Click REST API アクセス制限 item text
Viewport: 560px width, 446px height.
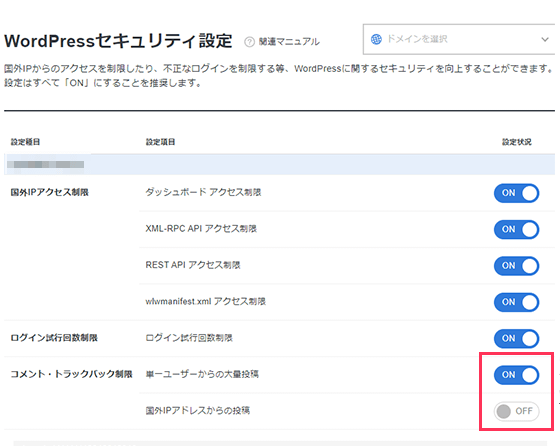click(x=193, y=265)
